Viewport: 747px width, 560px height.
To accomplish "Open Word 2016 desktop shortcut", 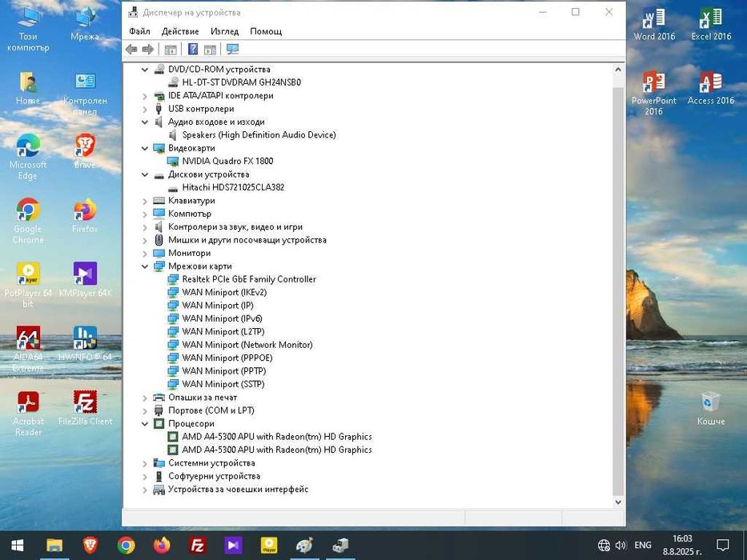I will point(654,24).
